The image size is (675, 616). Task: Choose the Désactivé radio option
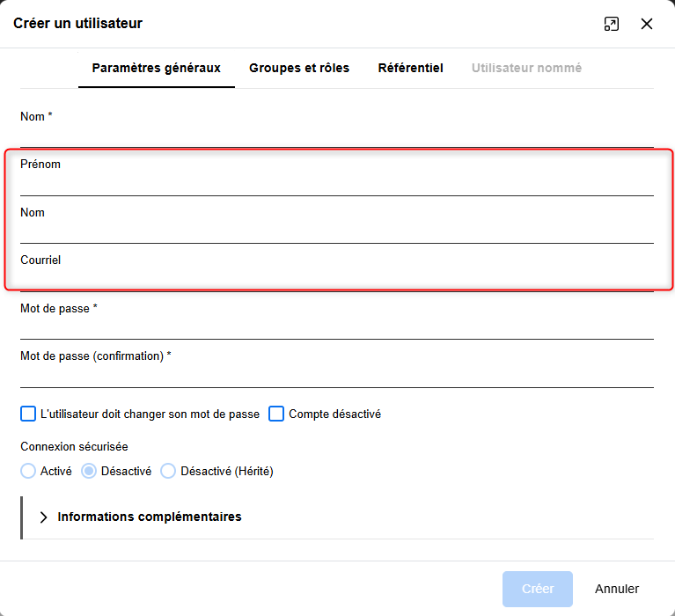[89, 471]
